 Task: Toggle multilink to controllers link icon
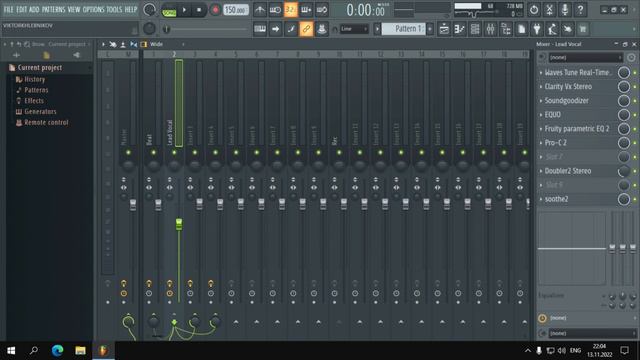tap(306, 29)
